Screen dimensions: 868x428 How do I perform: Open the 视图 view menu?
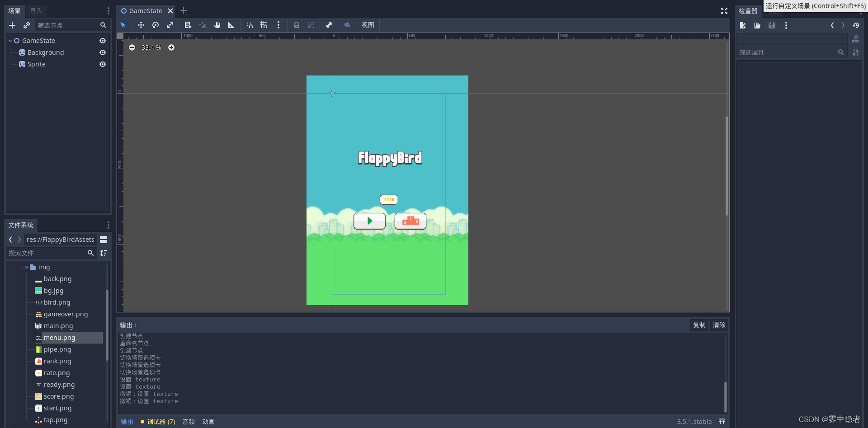coord(368,25)
